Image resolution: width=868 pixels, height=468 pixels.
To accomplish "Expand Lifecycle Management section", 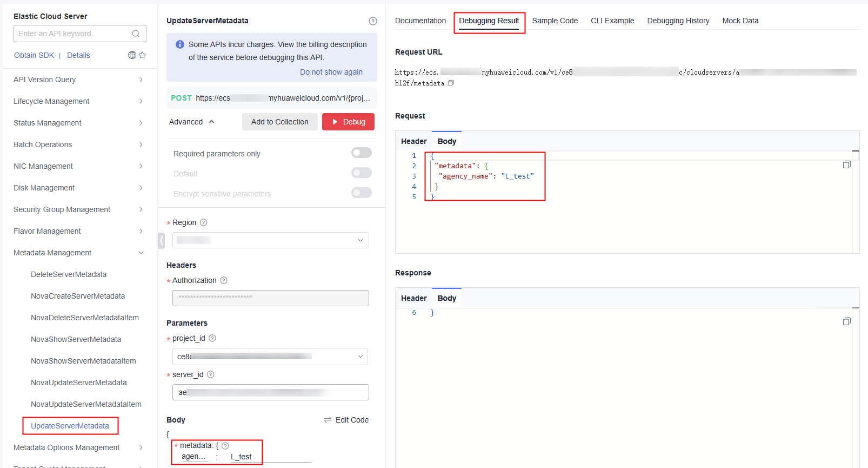I will point(78,101).
